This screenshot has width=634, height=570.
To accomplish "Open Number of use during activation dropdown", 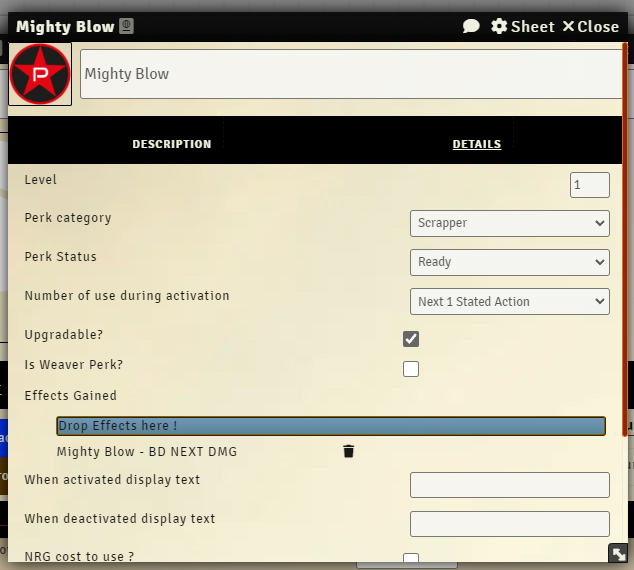I will [509, 301].
